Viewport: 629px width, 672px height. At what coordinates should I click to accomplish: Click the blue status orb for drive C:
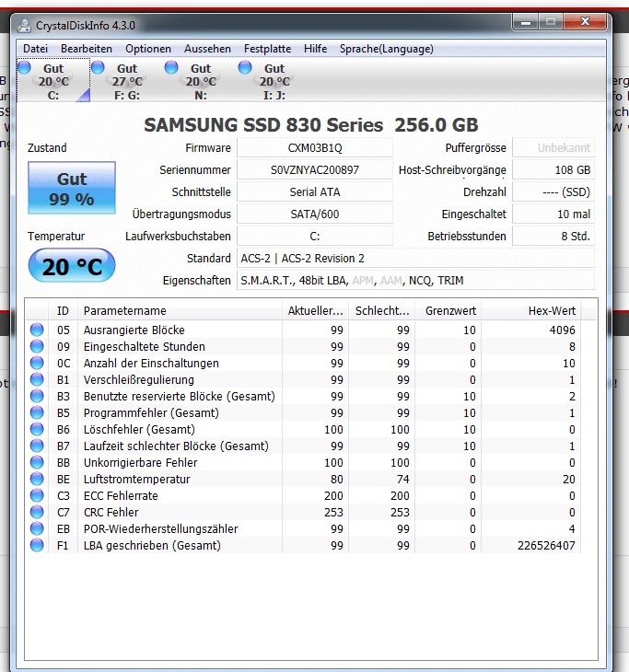[x=25, y=67]
